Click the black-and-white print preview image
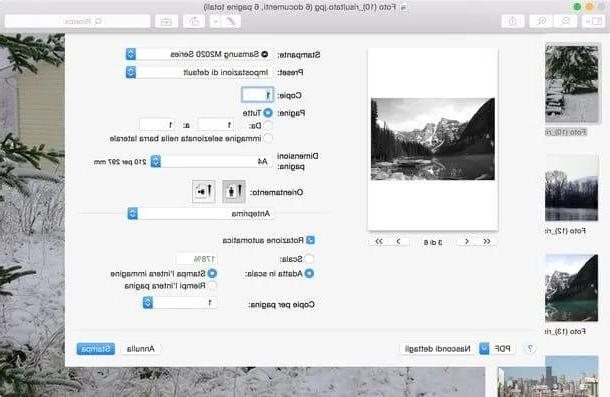 point(433,139)
